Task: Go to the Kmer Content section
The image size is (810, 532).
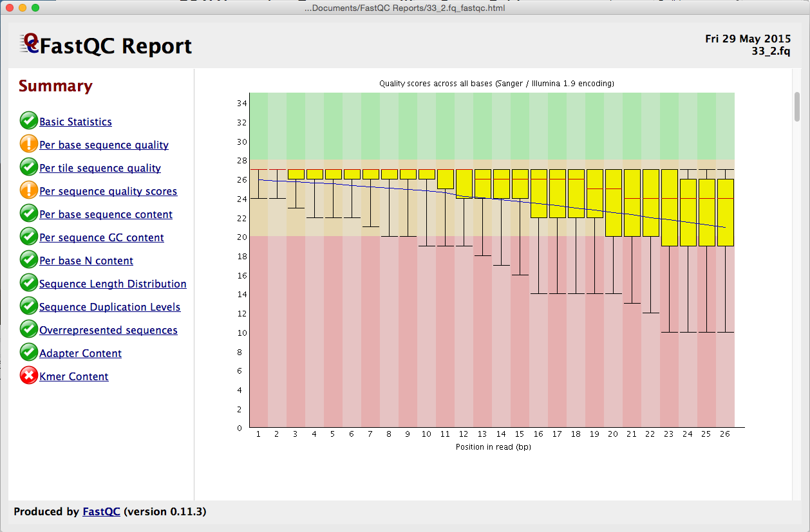Action: (x=74, y=376)
